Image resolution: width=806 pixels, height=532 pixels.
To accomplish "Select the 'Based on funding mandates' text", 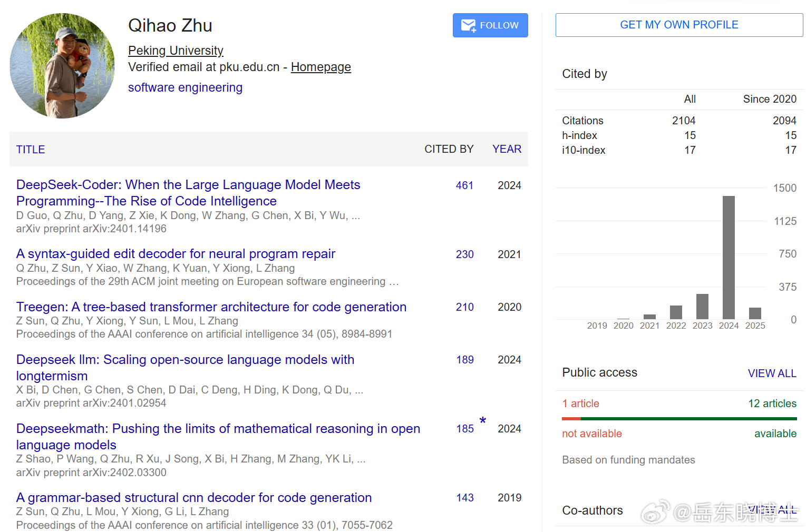I will click(x=628, y=460).
